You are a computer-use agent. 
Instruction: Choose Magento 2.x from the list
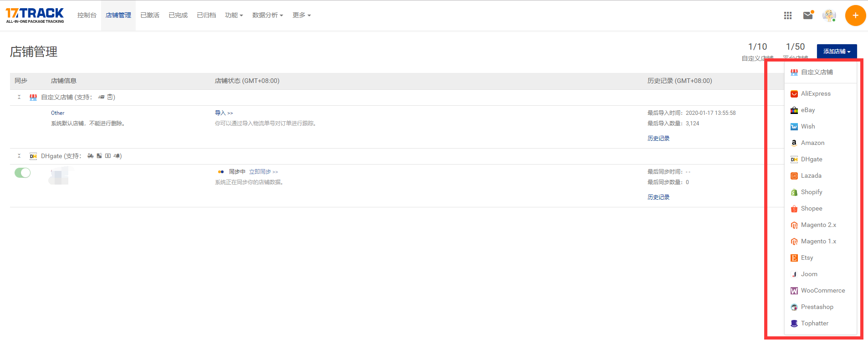coord(820,225)
